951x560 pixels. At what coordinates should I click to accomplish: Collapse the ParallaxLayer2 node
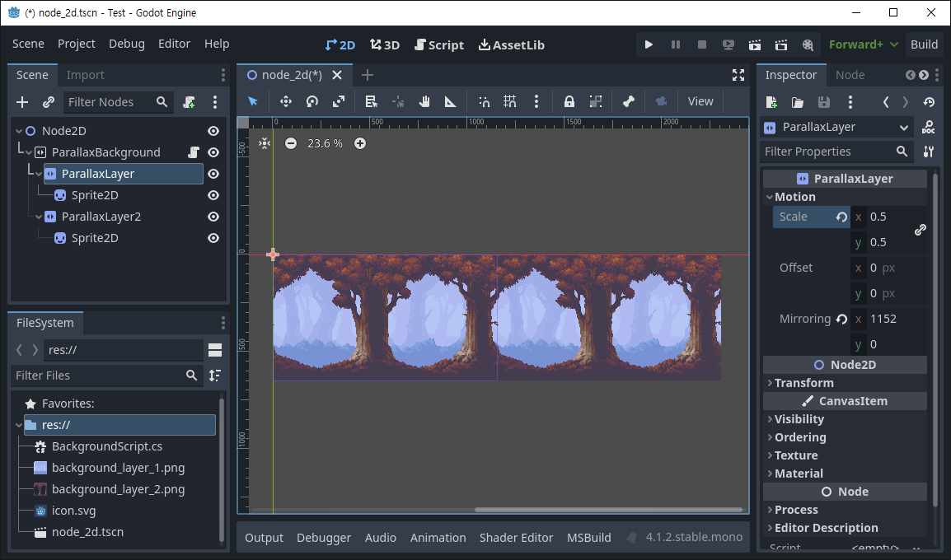pos(39,217)
